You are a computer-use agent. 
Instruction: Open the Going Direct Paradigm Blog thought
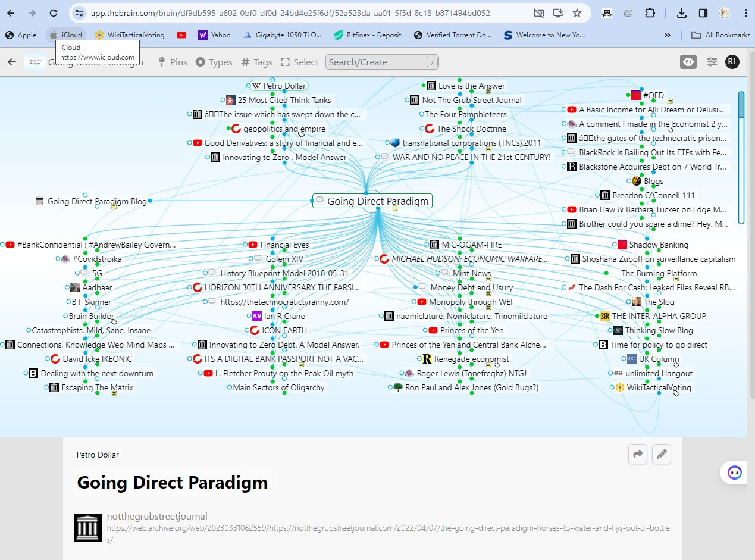[96, 201]
